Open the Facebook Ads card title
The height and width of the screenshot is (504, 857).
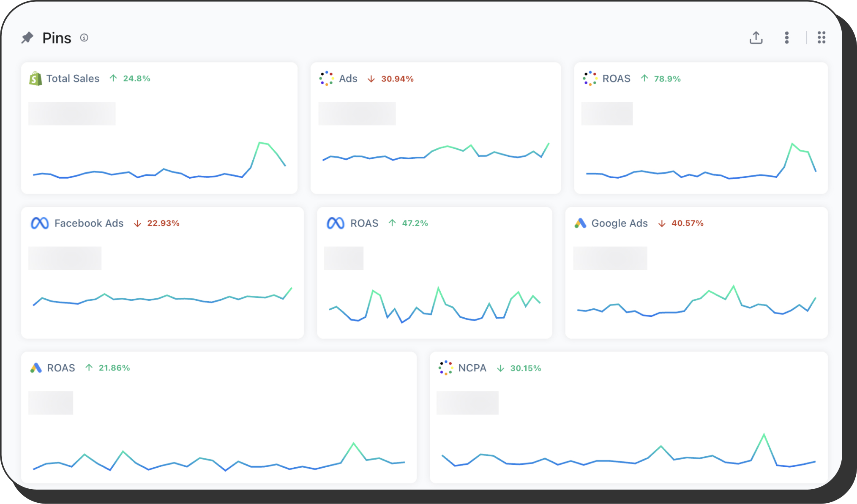89,223
